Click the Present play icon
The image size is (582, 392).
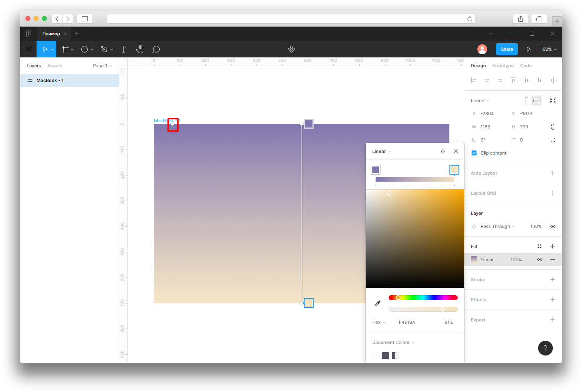pyautogui.click(x=529, y=49)
